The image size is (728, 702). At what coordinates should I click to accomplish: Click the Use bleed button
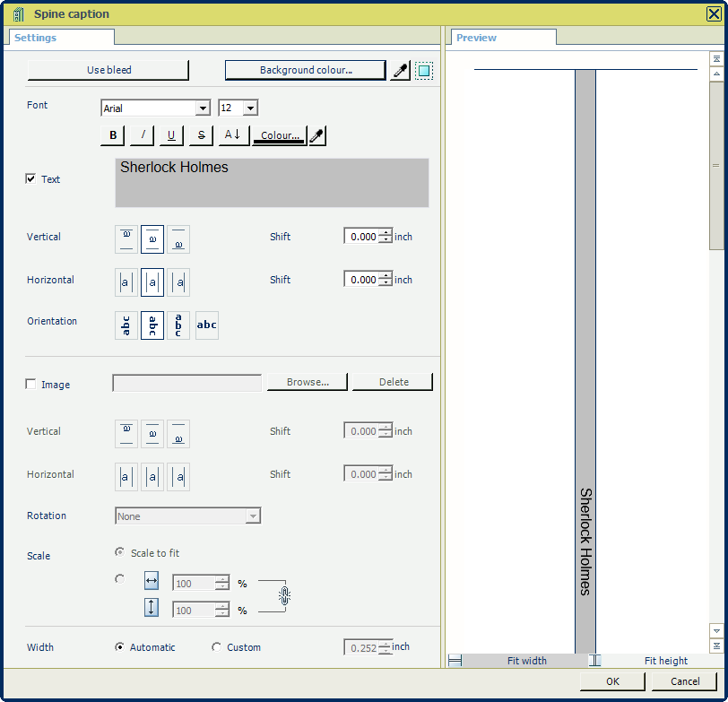click(108, 70)
